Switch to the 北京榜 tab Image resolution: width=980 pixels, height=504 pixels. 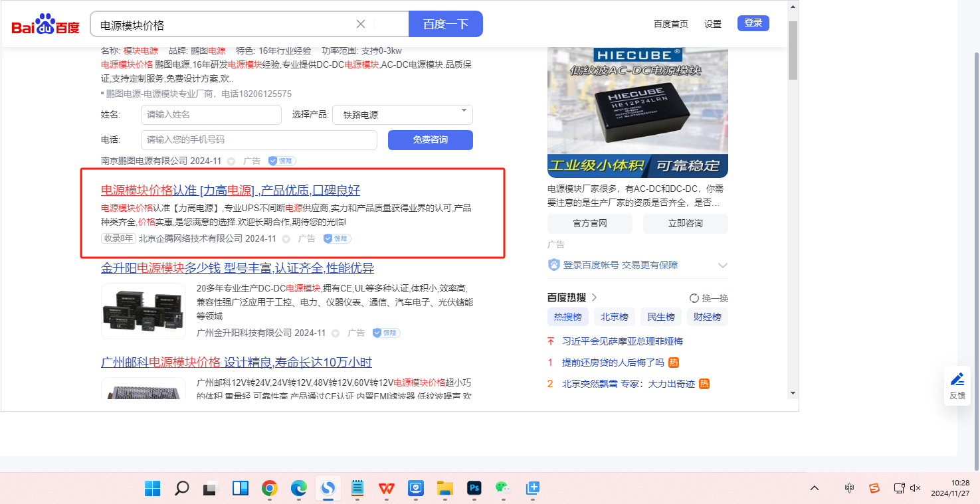point(615,317)
